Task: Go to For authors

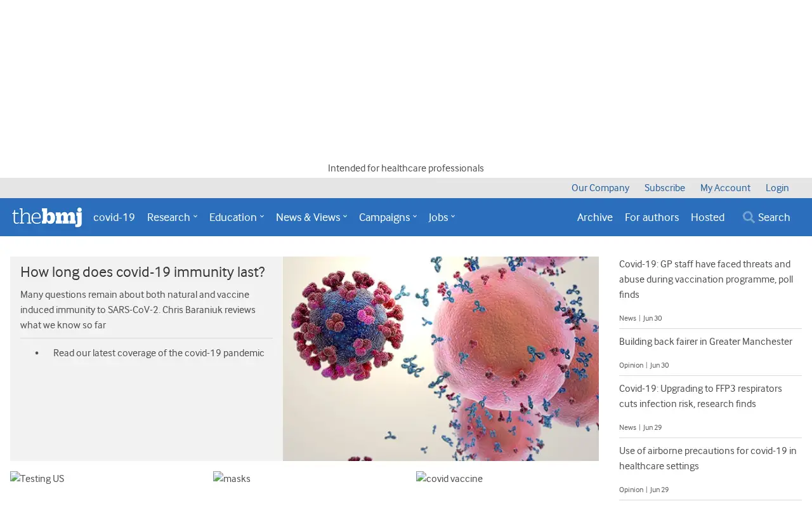Action: (652, 217)
